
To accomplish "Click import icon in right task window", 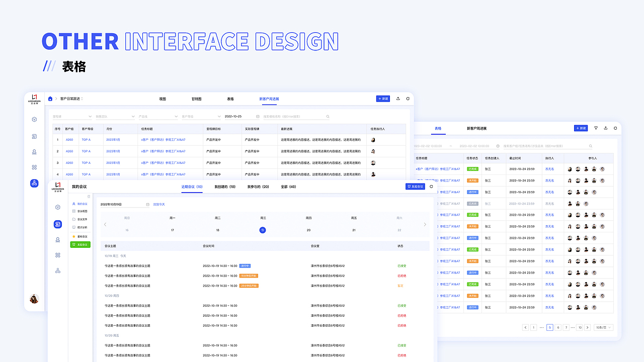I will [596, 128].
